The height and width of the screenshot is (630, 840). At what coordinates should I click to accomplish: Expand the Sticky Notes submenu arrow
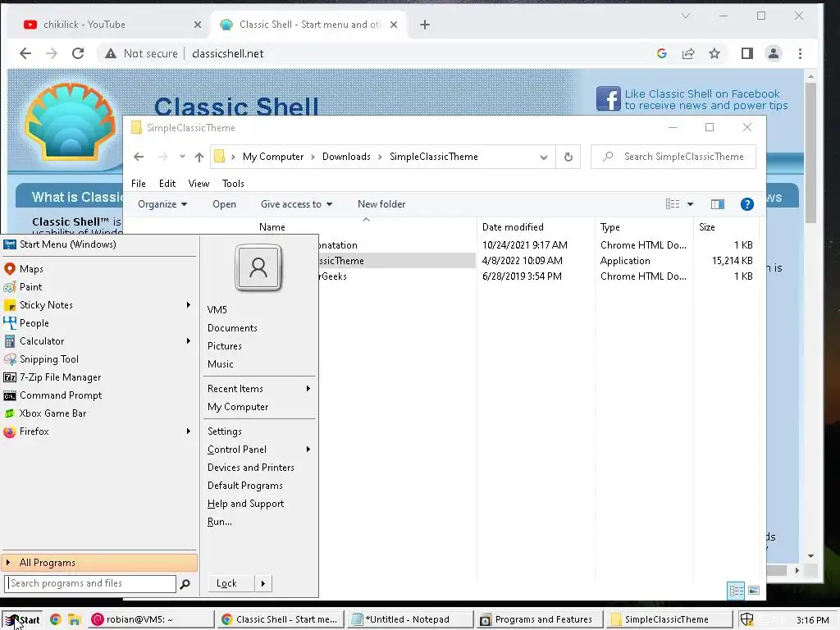coord(189,305)
